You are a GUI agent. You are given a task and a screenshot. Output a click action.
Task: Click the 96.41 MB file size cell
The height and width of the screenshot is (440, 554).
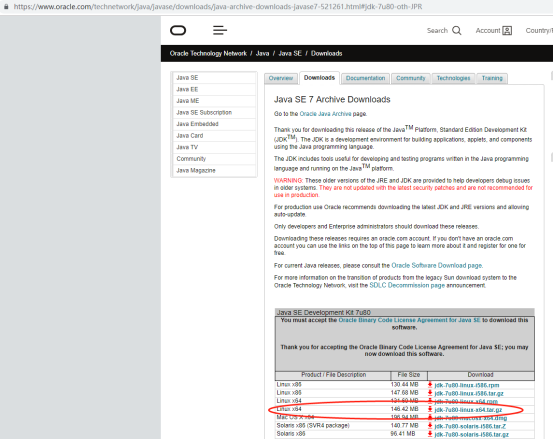point(403,434)
